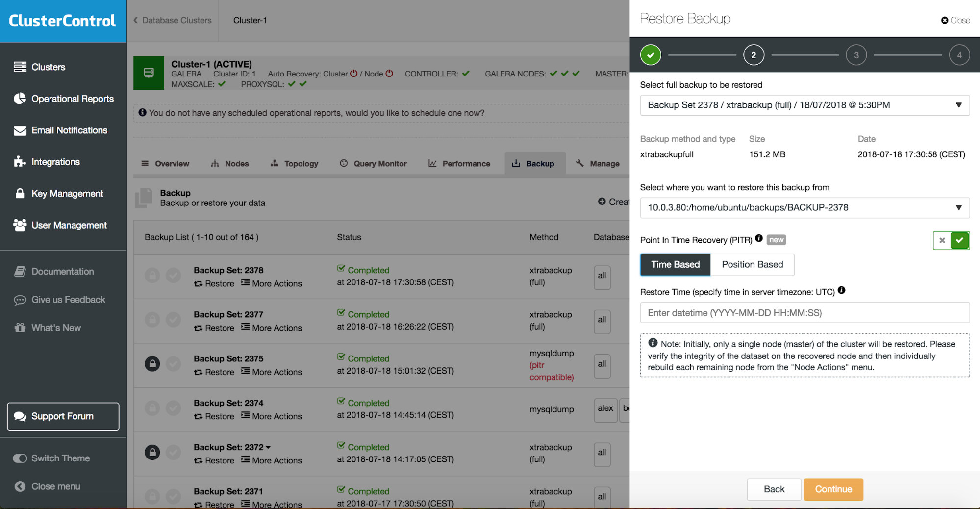
Task: Switch to the Manage tab
Action: [x=598, y=164]
